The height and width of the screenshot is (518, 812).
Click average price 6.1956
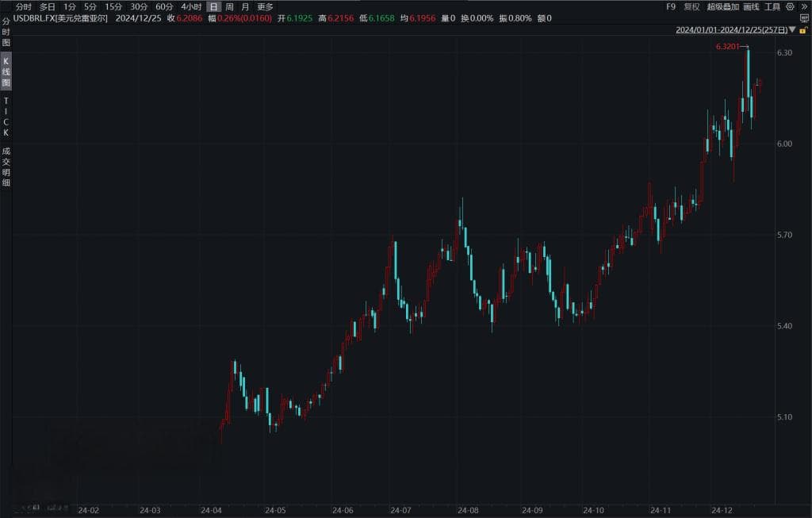click(x=422, y=18)
